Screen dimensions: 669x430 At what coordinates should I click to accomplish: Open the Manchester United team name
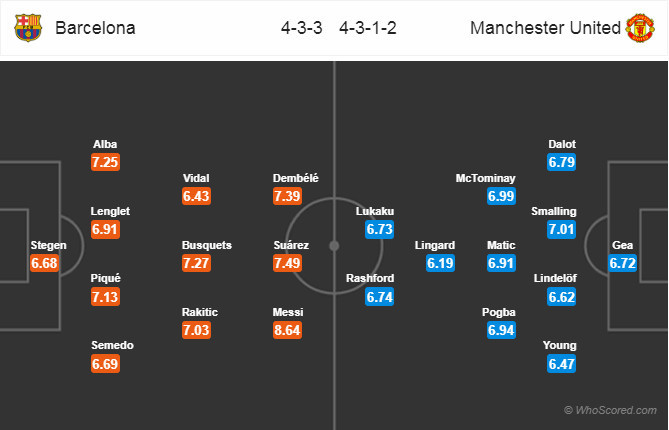click(x=545, y=27)
